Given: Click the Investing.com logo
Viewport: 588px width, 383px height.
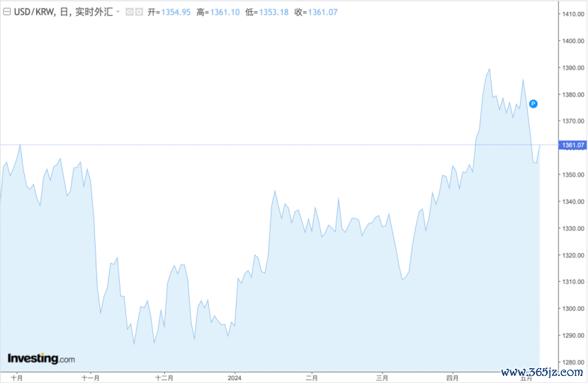Looking at the screenshot, I should (x=40, y=359).
